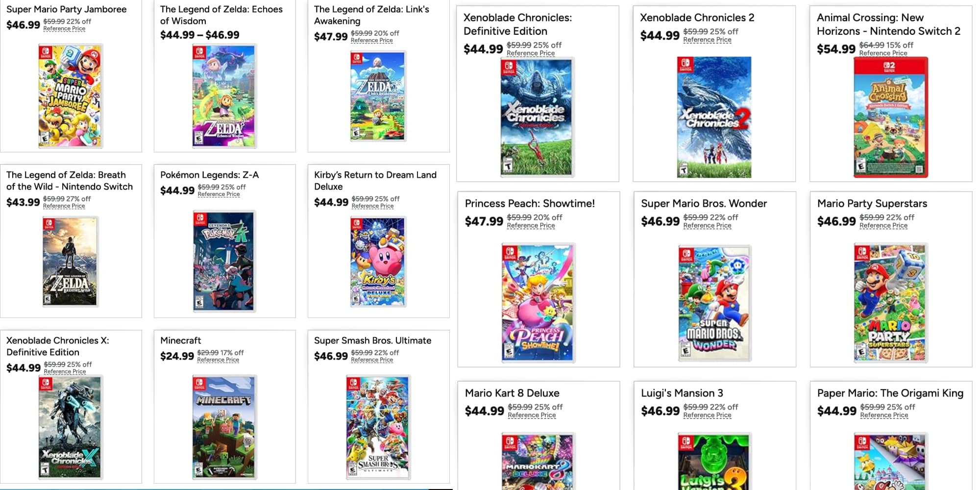Click Reference Price under Minecraft's price
Screen dimensions: 980x490
(218, 360)
